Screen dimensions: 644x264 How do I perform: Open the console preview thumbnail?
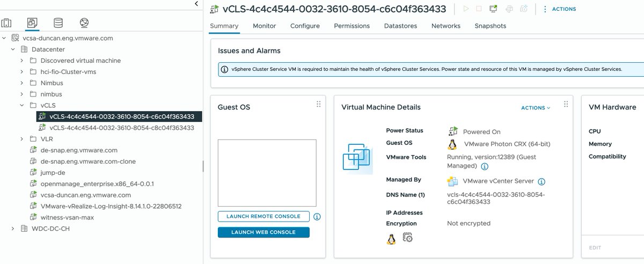click(x=267, y=173)
